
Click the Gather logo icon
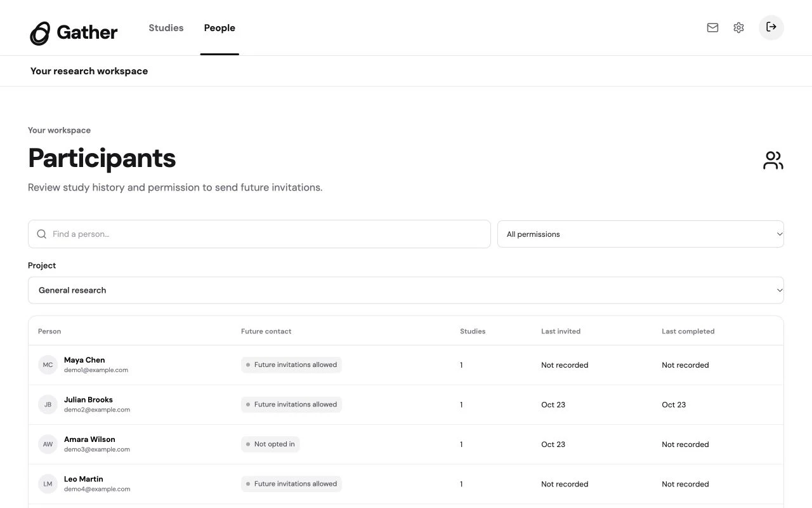click(40, 33)
